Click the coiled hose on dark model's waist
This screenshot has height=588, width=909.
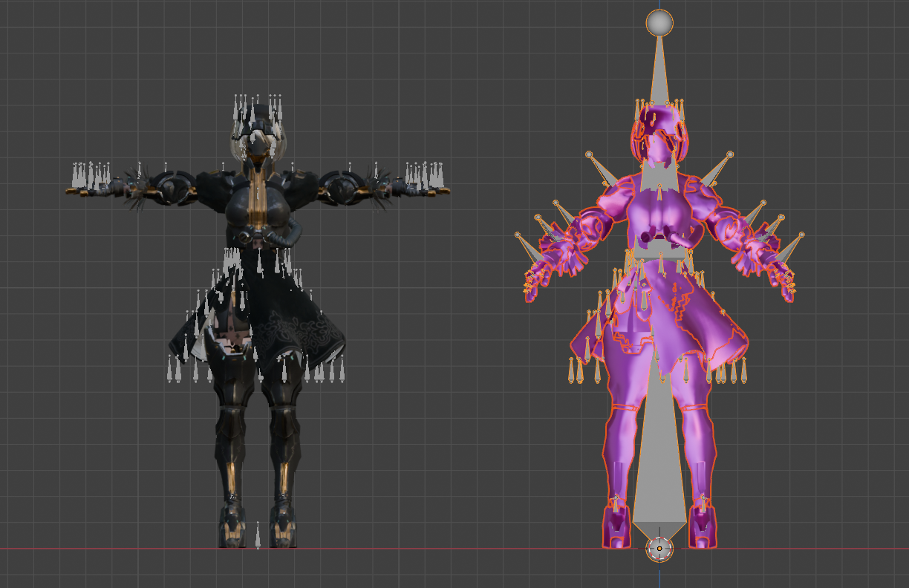click(x=286, y=236)
